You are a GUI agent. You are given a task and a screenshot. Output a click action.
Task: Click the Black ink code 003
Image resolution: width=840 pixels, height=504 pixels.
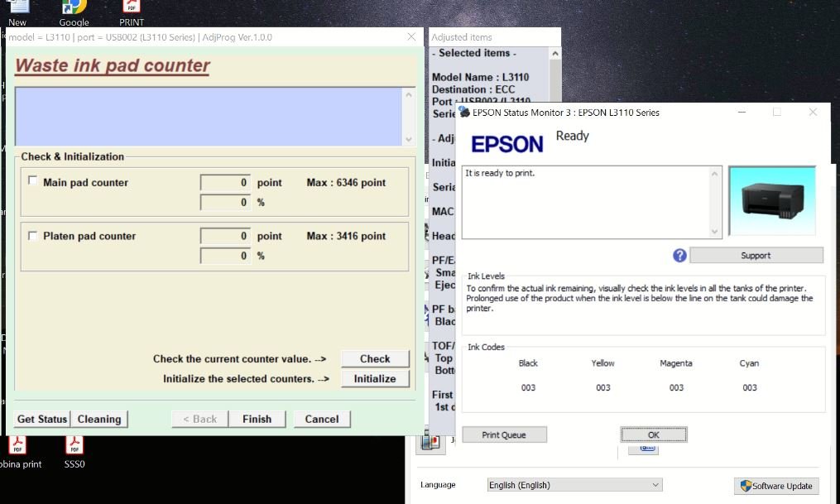(528, 387)
